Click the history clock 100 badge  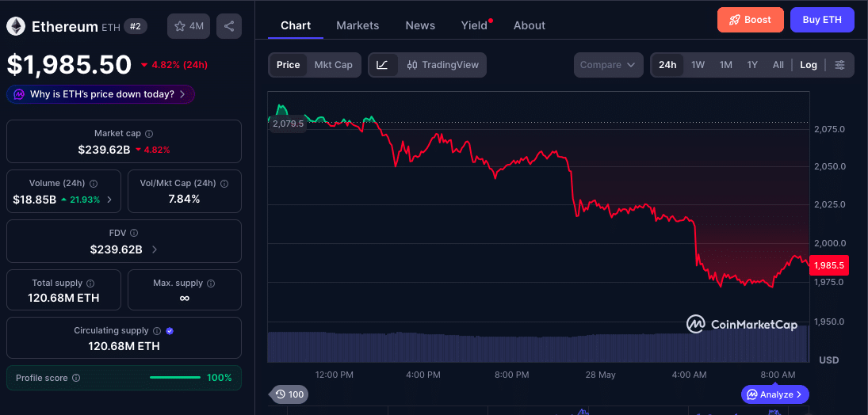[289, 394]
